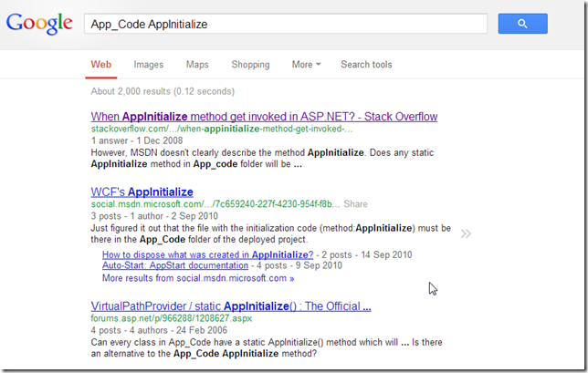Image resolution: width=588 pixels, height=373 pixels.
Task: Show preview arrows beside WCF's AppInitialize result
Action: pyautogui.click(x=466, y=234)
